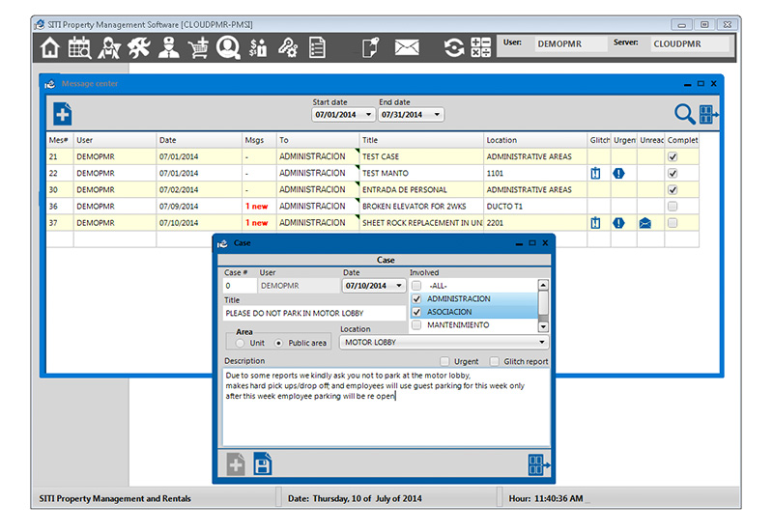Add new message with plus document icon

tap(63, 114)
